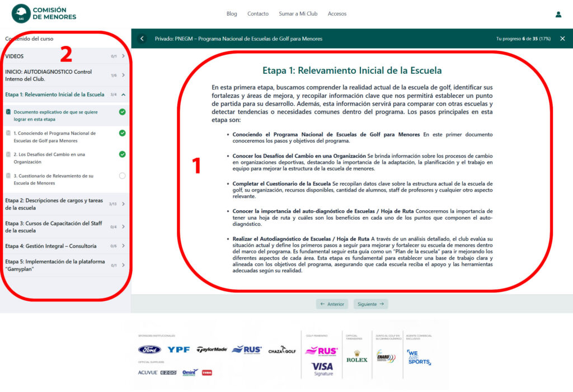Open Privado: PNEGM course title link
The height and width of the screenshot is (392, 573).
238,39
